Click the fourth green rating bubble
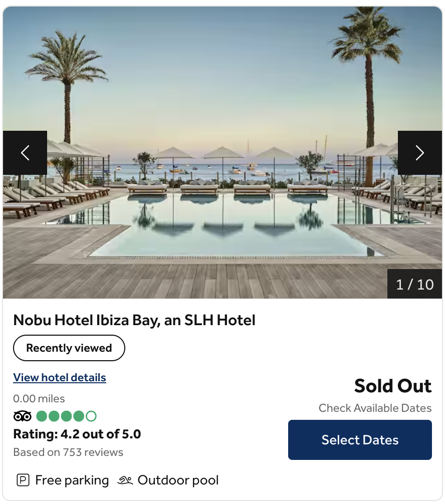The image size is (445, 504). [x=79, y=416]
